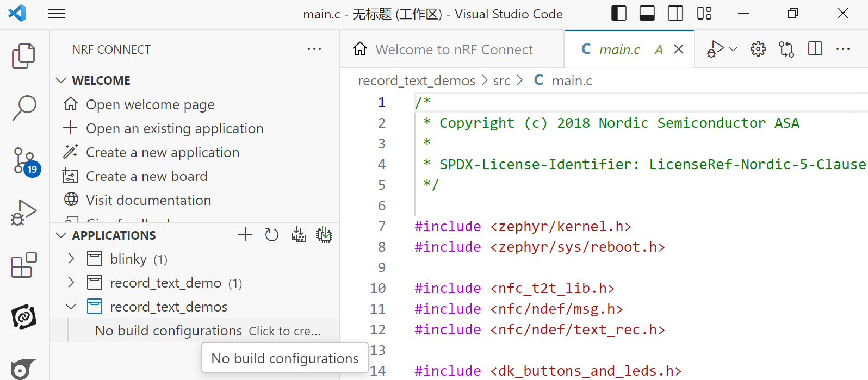Image resolution: width=868 pixels, height=380 pixels.
Task: Expand the record_text_demo application
Action: (x=71, y=283)
